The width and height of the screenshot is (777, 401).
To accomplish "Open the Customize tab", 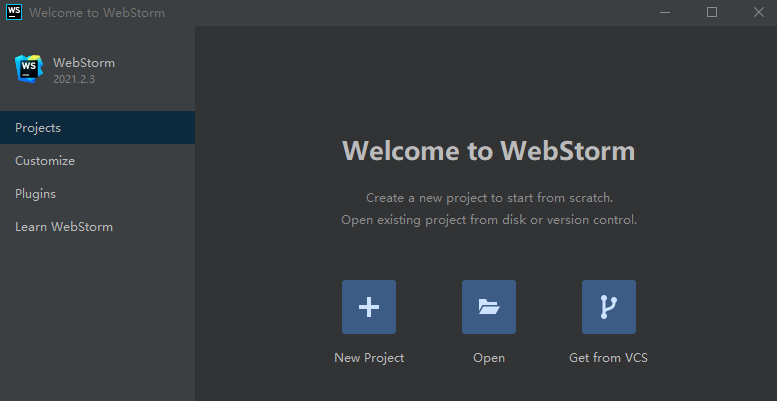I will (x=97, y=161).
